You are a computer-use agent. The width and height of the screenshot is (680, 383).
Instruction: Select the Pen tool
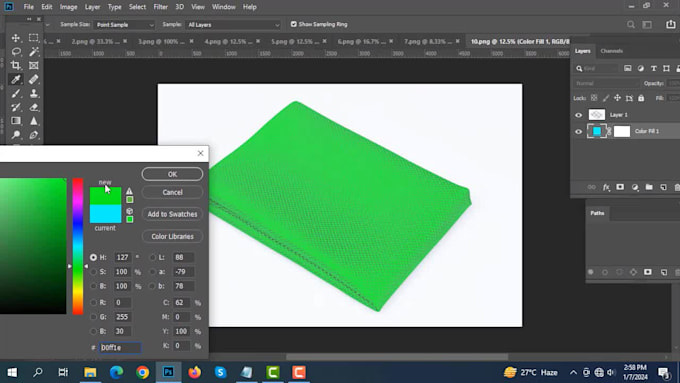click(33, 135)
